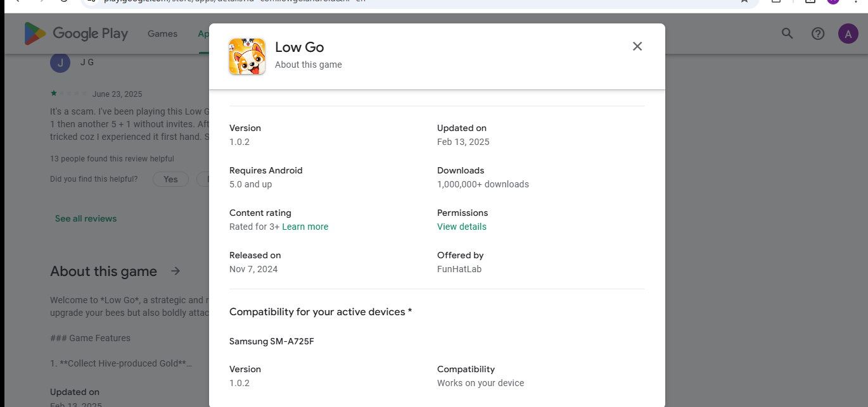Viewport: 868px width, 407px height.
Task: Click the Did you find this helpful text
Action: click(x=94, y=179)
